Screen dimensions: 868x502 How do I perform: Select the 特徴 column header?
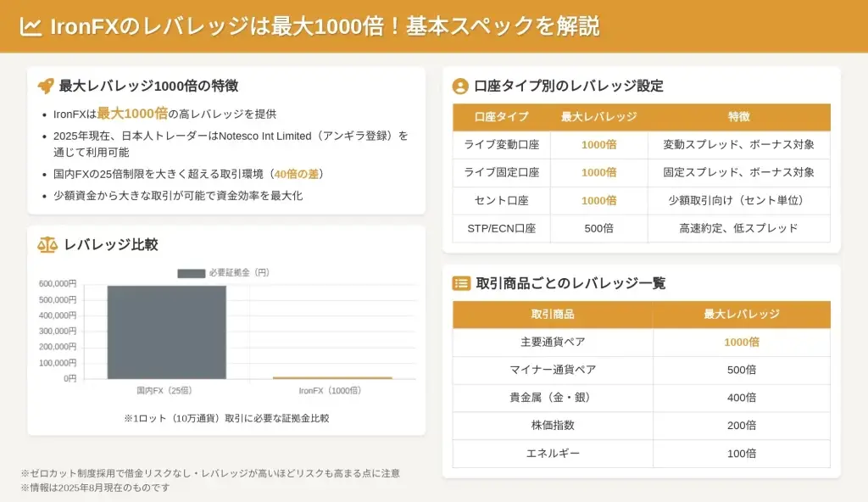pos(738,117)
